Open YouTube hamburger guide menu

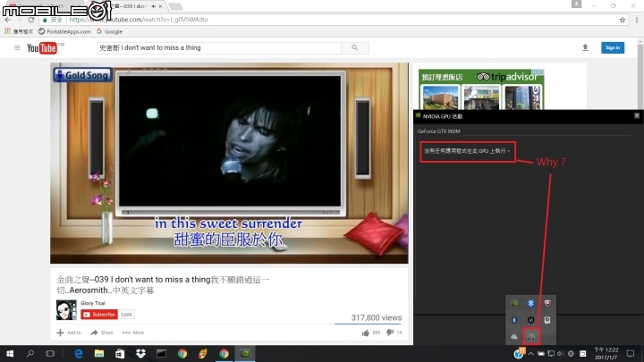17,48
